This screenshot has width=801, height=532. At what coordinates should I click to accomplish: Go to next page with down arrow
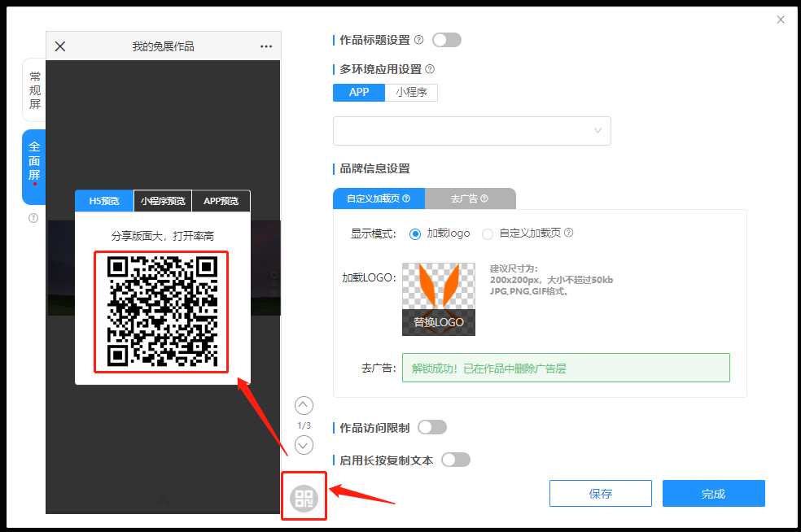[304, 445]
